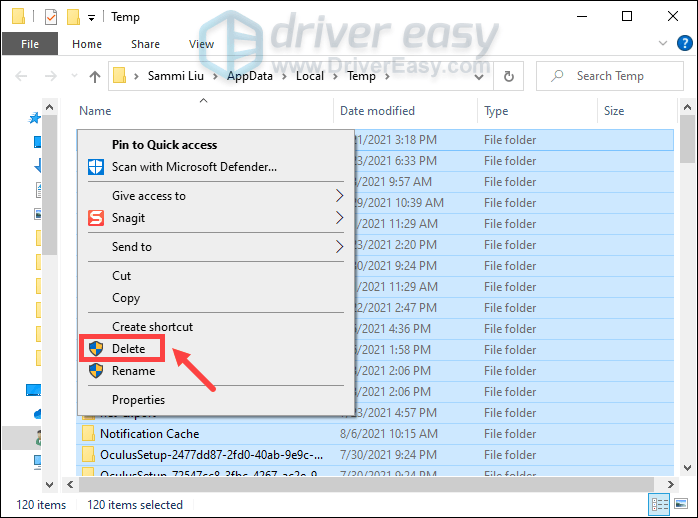Click Properties checkmark in quick toolbar
Screen dimensions: 698x518
coord(51,17)
